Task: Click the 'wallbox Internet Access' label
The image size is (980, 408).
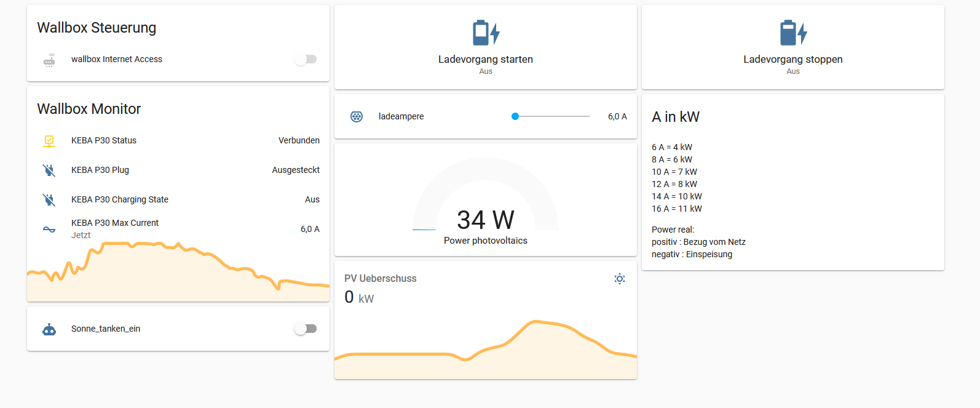Action: 117,60
